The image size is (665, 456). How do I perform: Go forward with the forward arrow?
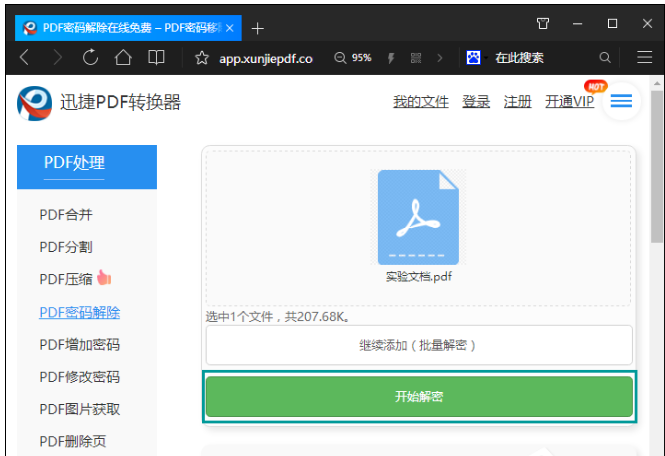tap(57, 57)
